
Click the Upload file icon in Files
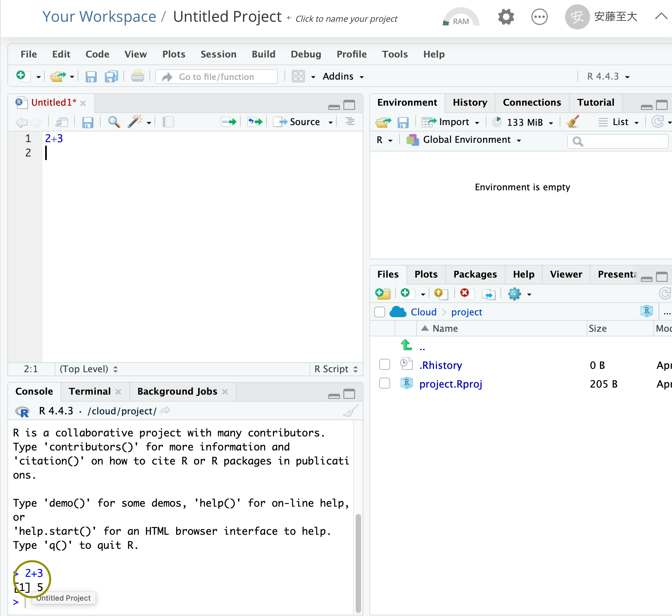coord(440,294)
